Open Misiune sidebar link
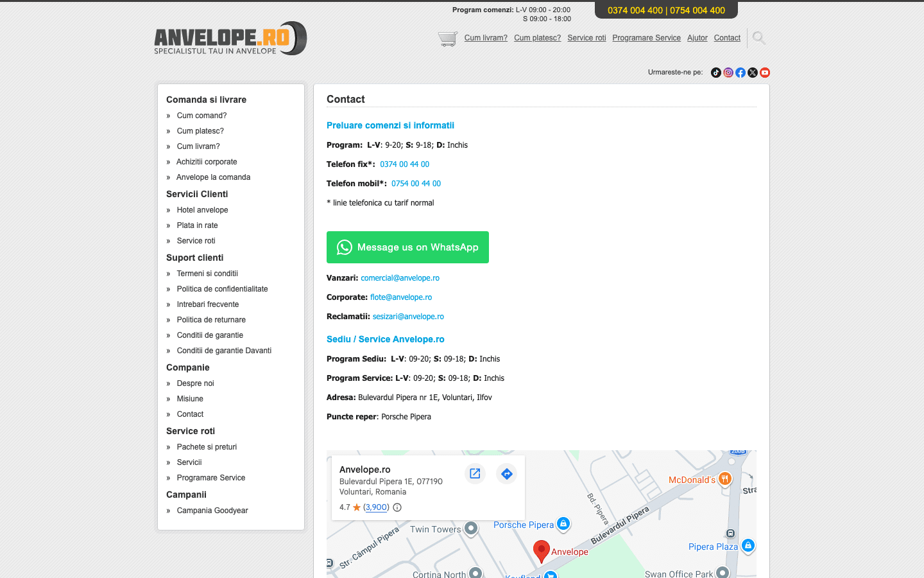The width and height of the screenshot is (924, 578). [190, 399]
